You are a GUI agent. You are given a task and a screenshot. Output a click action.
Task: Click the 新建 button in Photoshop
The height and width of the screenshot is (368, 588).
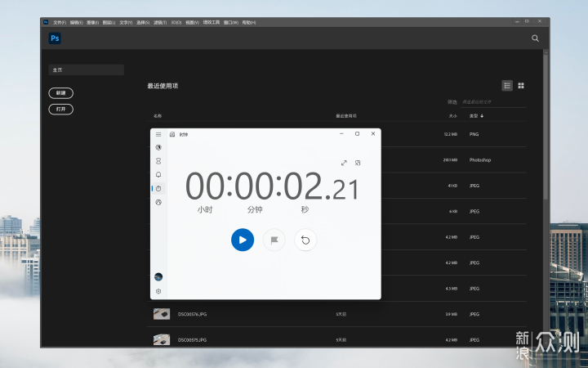[60, 93]
